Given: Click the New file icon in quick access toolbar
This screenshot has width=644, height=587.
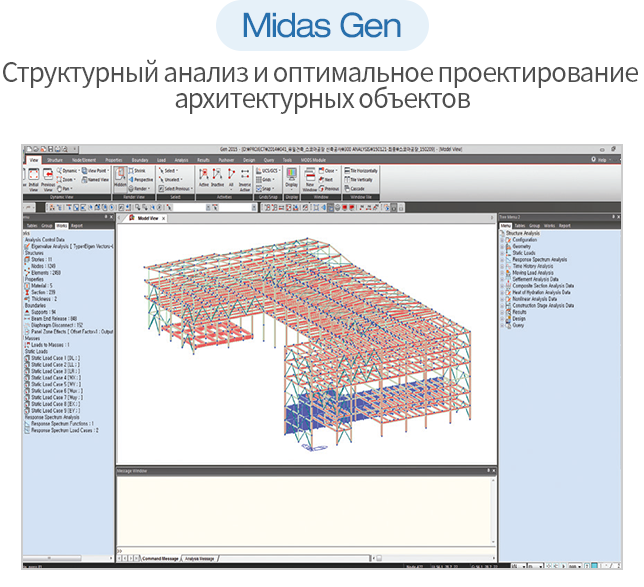Looking at the screenshot, I should pos(29,149).
